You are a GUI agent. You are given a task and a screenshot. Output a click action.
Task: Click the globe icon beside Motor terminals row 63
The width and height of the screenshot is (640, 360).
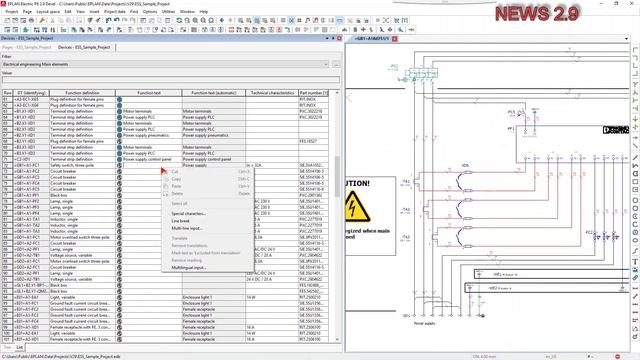coord(120,111)
